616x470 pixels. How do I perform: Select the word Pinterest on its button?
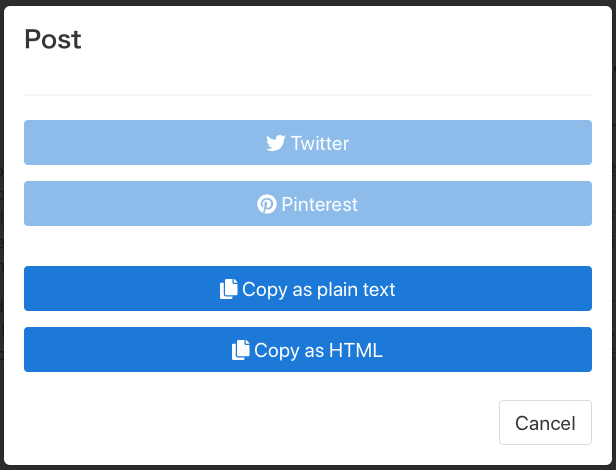(x=319, y=204)
